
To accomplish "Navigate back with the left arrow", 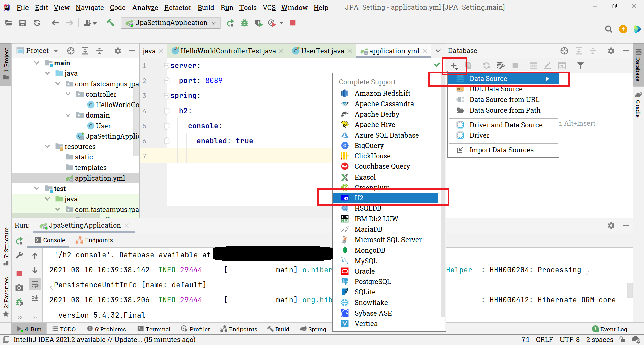I will coord(55,23).
